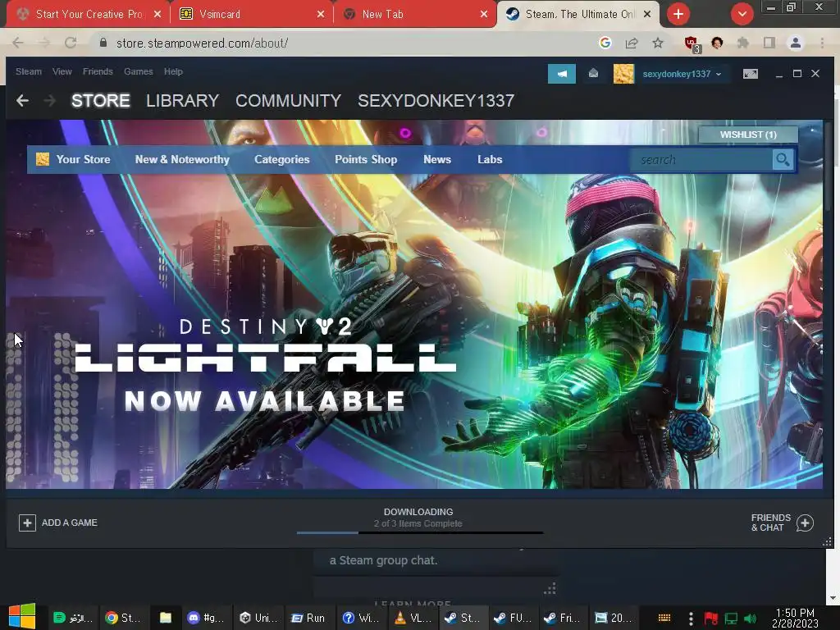Open VLC from the taskbar
The image size is (840, 630).
[413, 618]
